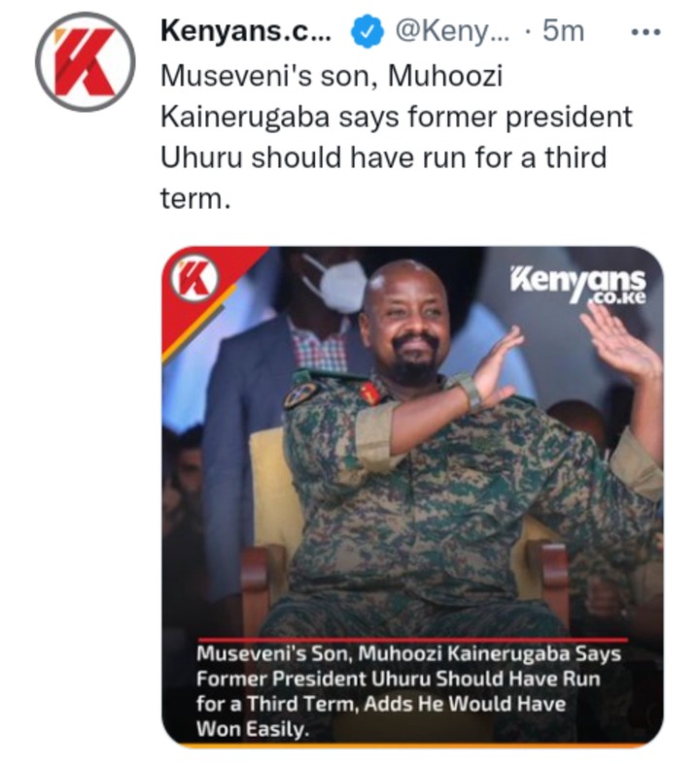Click the blue verified badge

coord(367,31)
